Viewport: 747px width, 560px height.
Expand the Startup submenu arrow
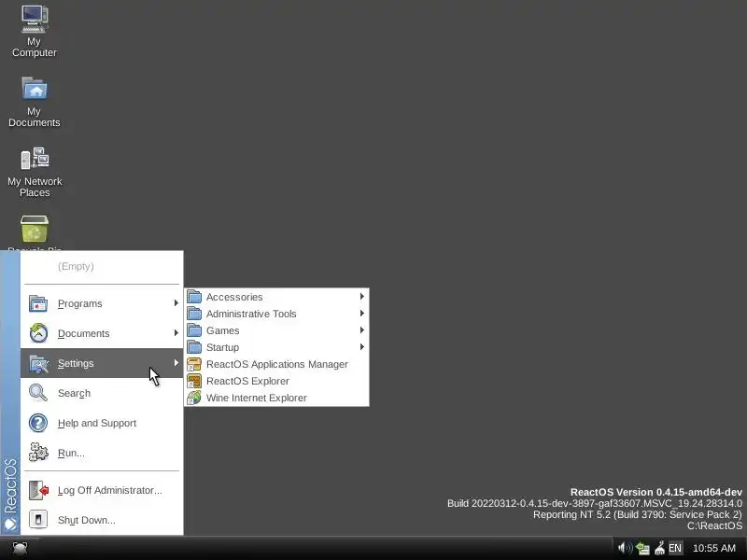pyautogui.click(x=362, y=346)
